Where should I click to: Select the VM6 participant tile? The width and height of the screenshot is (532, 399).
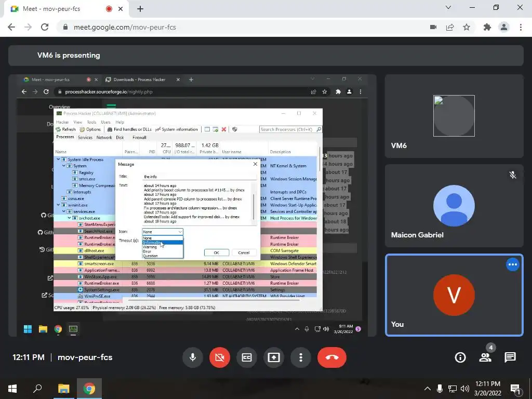[x=454, y=116]
